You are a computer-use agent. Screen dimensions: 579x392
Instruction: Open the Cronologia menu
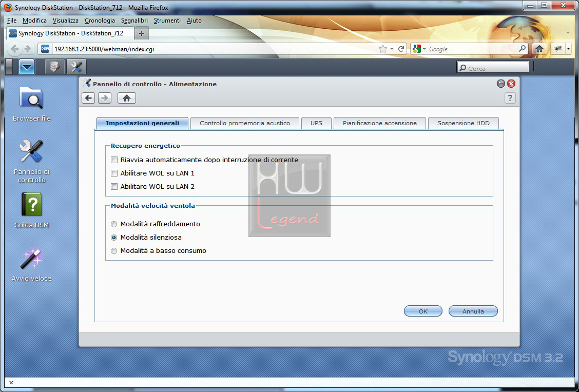pyautogui.click(x=100, y=21)
